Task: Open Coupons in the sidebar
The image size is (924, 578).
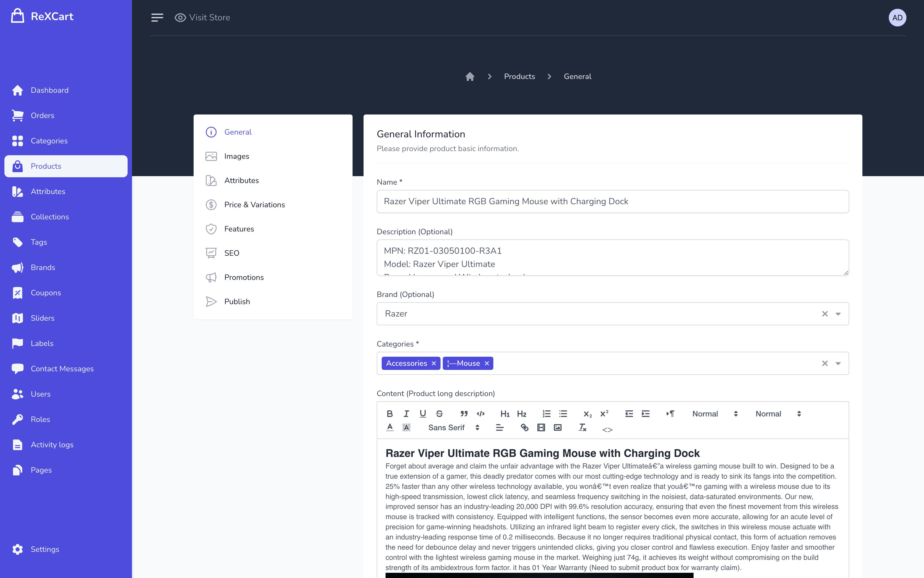Action: point(66,293)
